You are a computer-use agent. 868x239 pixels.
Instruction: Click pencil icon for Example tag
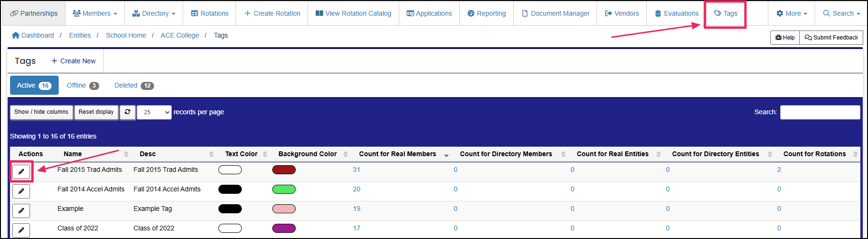(x=21, y=211)
